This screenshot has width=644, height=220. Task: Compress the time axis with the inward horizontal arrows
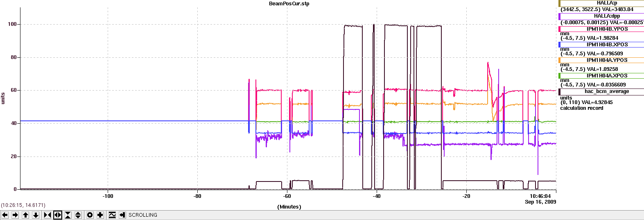point(47,215)
